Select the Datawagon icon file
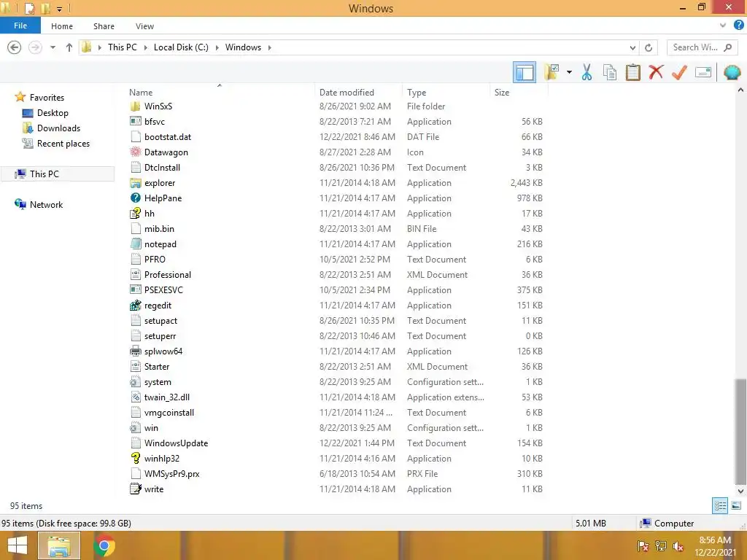 [135, 152]
